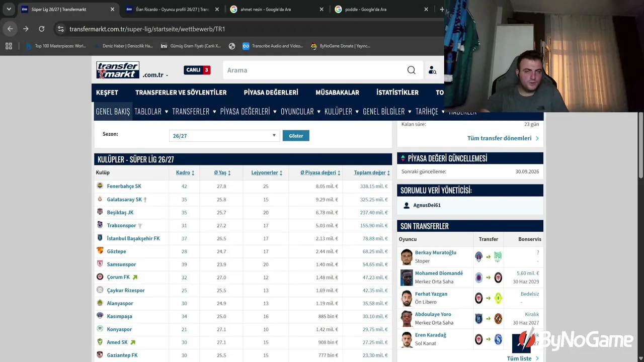Click Ferhat Yazgan's player photo

click(407, 298)
